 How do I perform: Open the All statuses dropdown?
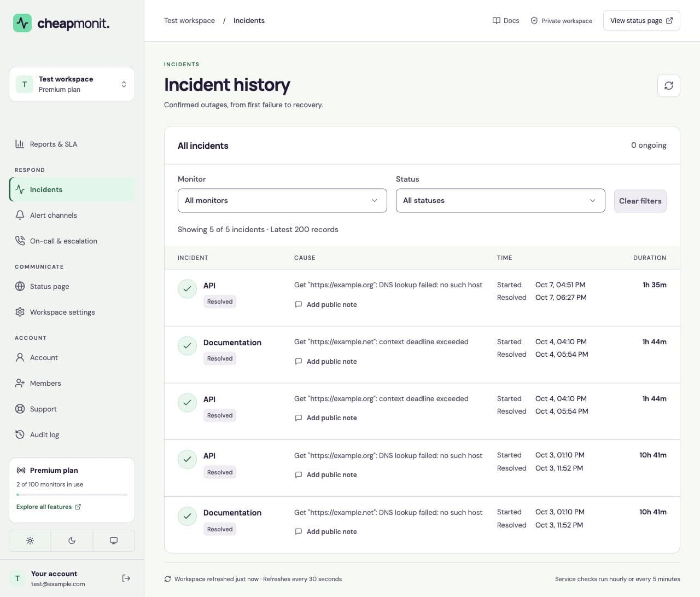pos(500,201)
